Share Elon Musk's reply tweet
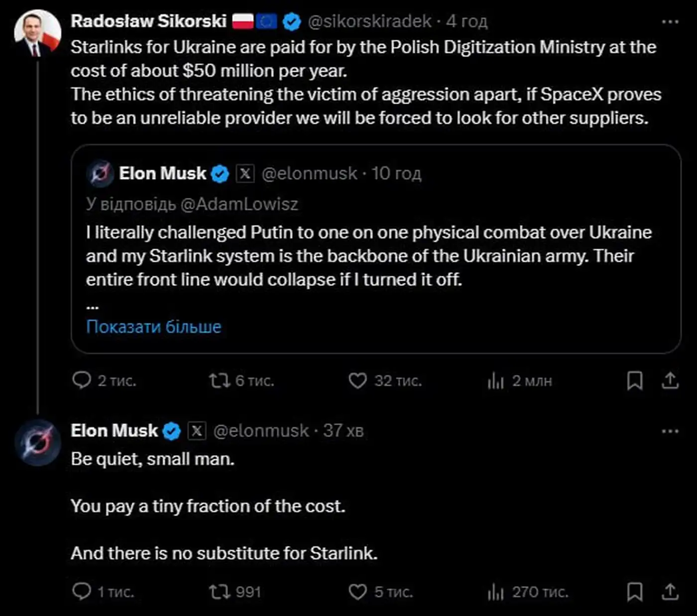697x616 pixels. tap(670, 592)
